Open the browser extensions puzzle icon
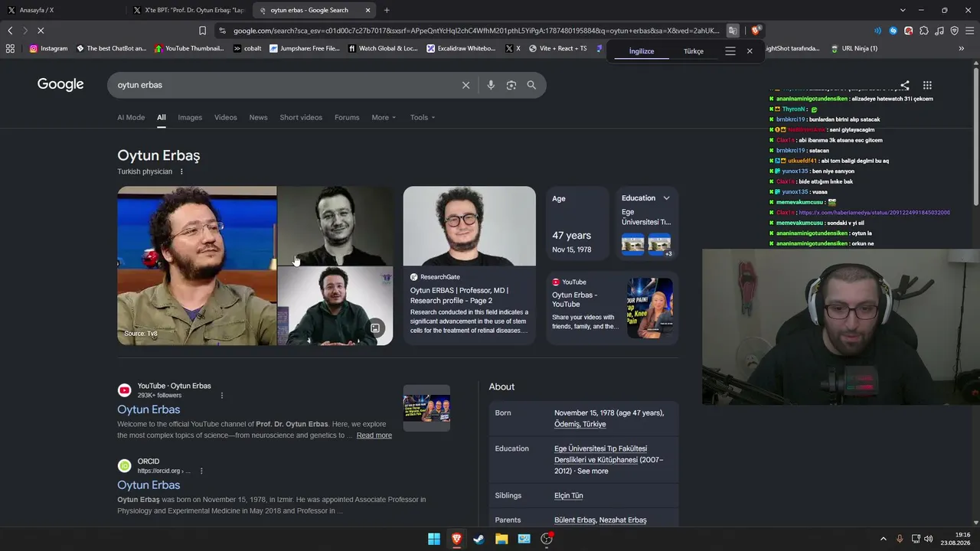This screenshot has height=551, width=980. click(924, 31)
